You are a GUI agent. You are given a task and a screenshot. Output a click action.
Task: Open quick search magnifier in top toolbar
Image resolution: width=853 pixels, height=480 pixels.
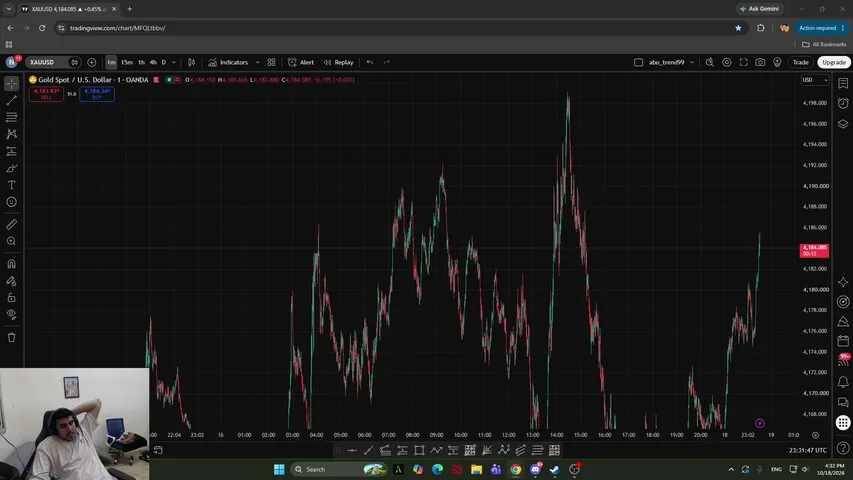point(710,62)
